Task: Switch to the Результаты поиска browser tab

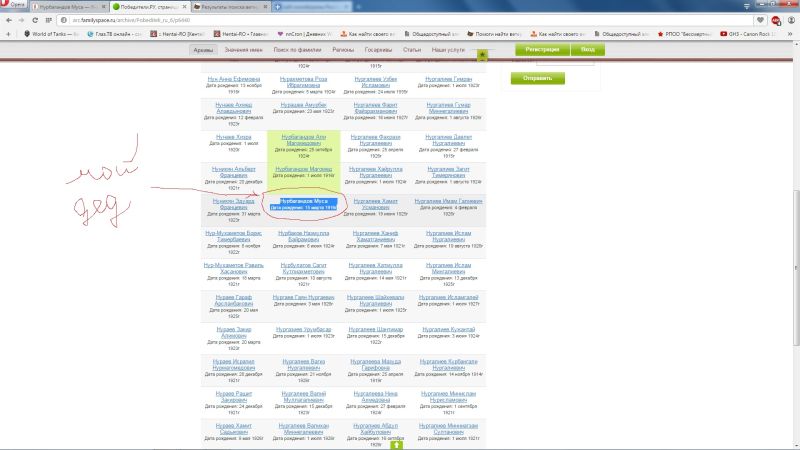Action: tap(230, 7)
